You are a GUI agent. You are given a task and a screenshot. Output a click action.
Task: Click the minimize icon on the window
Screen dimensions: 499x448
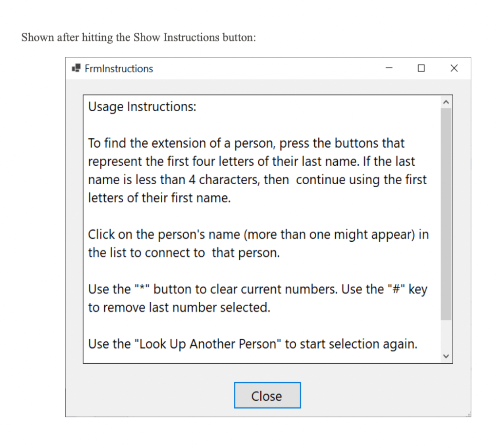pos(388,69)
